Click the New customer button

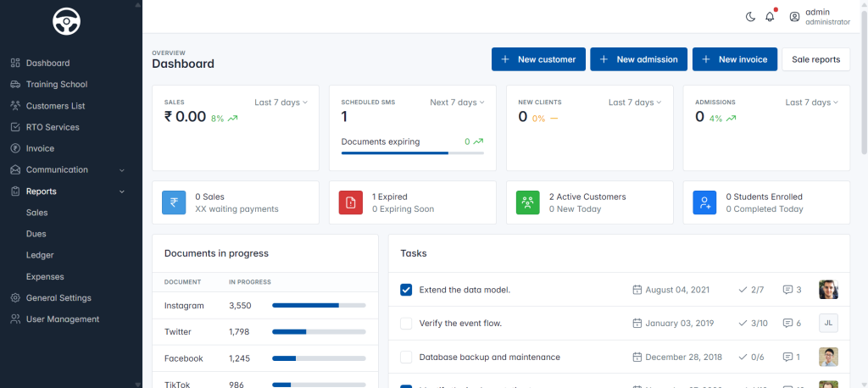coord(538,59)
